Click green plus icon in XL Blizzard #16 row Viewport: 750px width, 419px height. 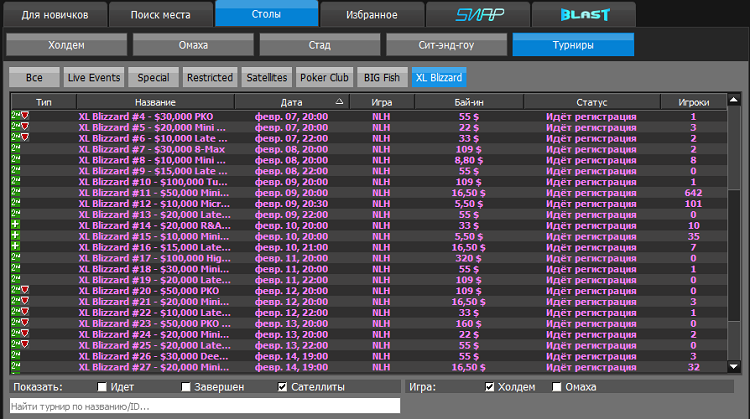[15, 246]
